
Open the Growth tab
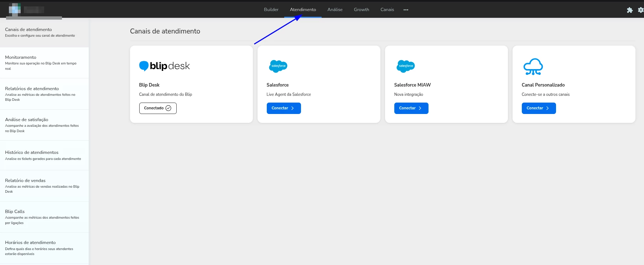361,10
